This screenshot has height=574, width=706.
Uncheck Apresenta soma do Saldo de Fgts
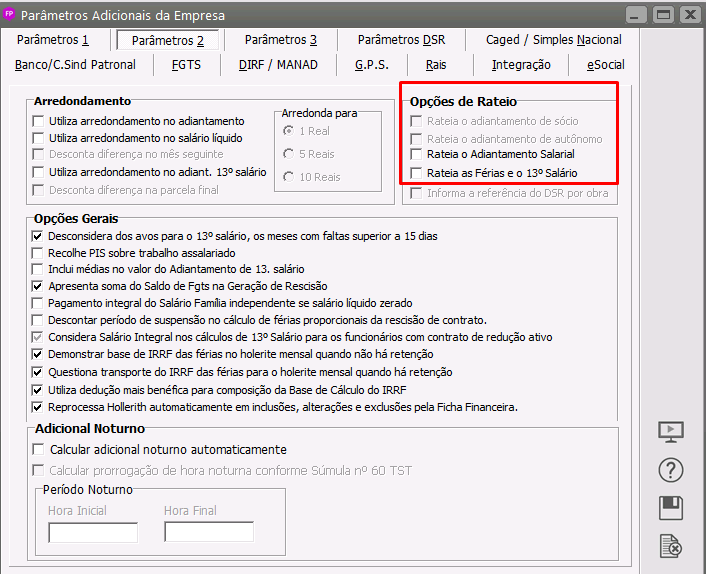click(x=39, y=286)
